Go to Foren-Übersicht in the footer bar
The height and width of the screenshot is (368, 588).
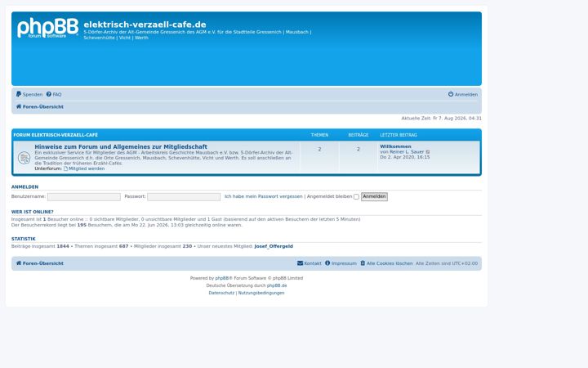click(x=43, y=263)
